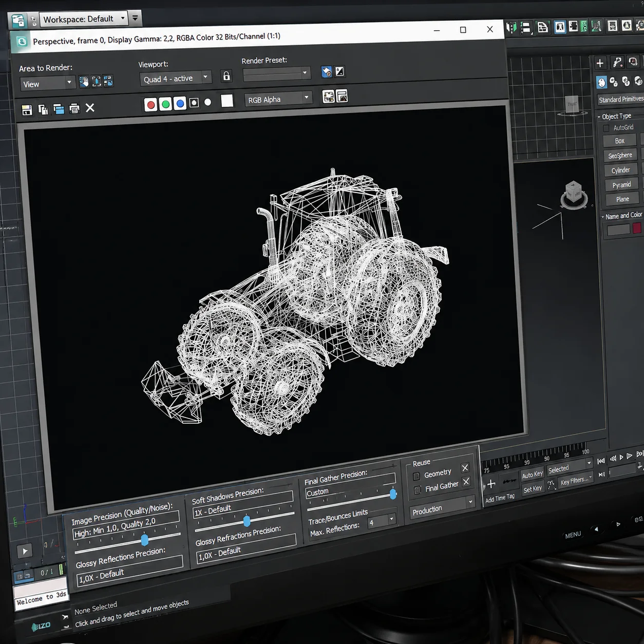Open the Production render mode dropdown
This screenshot has width=644, height=644.
coord(442,507)
